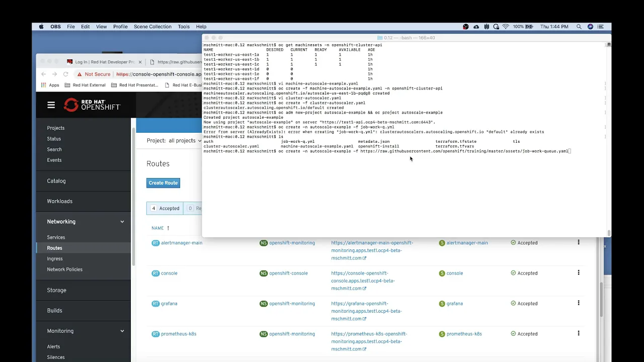This screenshot has height=362, width=644.
Task: Open the Red Hat E-Busi bookmark
Action: point(183,85)
